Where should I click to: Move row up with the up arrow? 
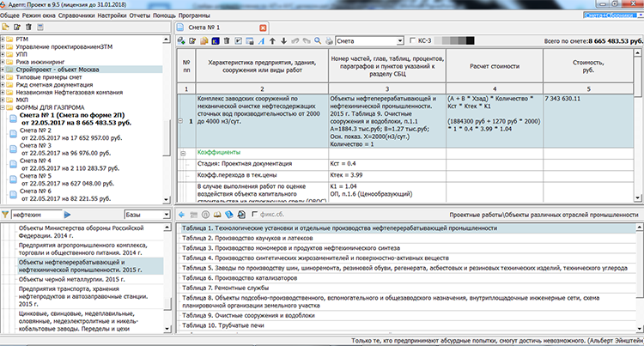(x=272, y=40)
